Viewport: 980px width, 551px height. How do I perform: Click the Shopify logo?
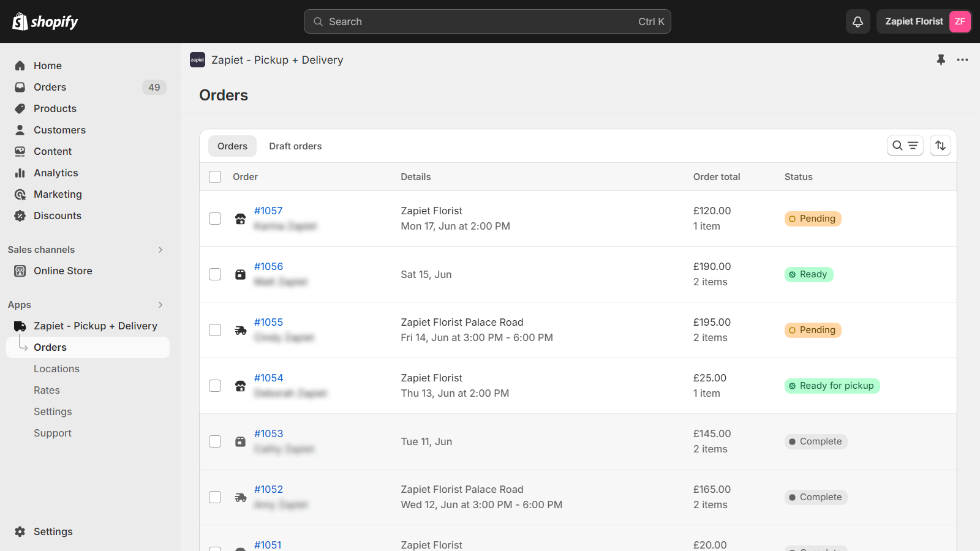(x=45, y=21)
